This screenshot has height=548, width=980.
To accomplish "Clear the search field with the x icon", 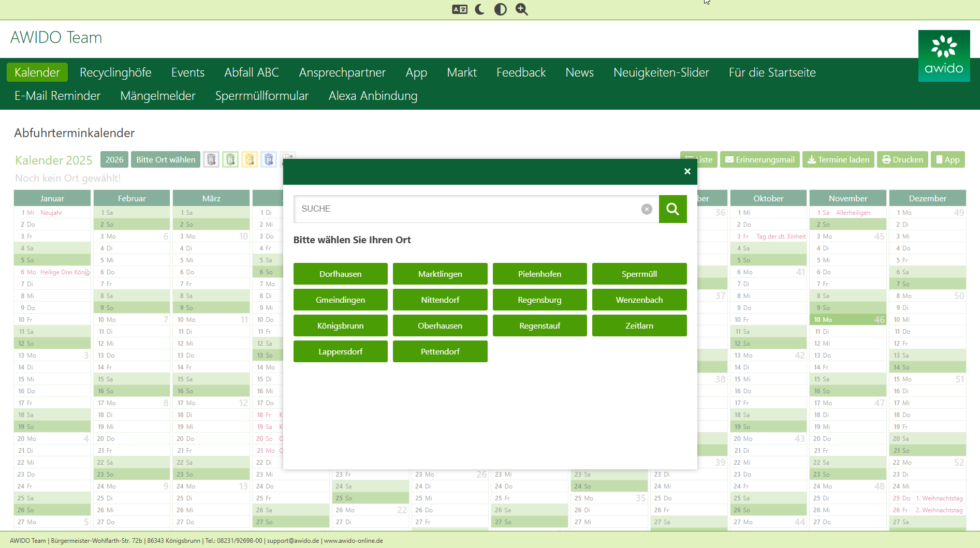I will [x=647, y=209].
